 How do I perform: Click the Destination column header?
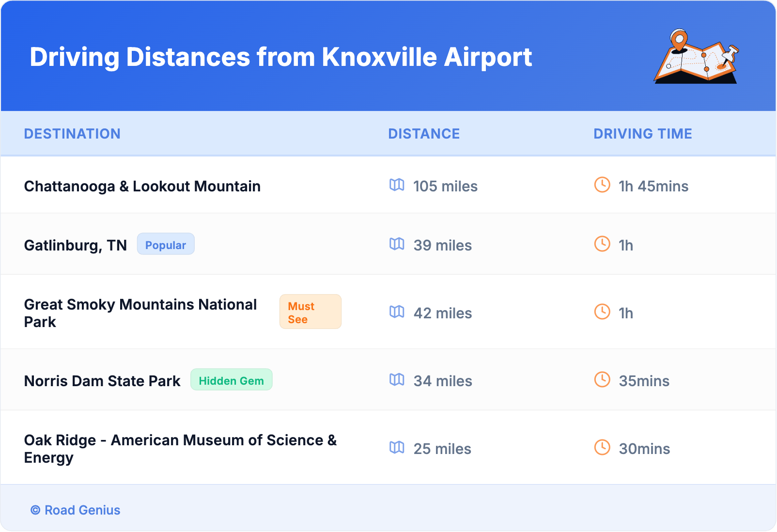[72, 134]
